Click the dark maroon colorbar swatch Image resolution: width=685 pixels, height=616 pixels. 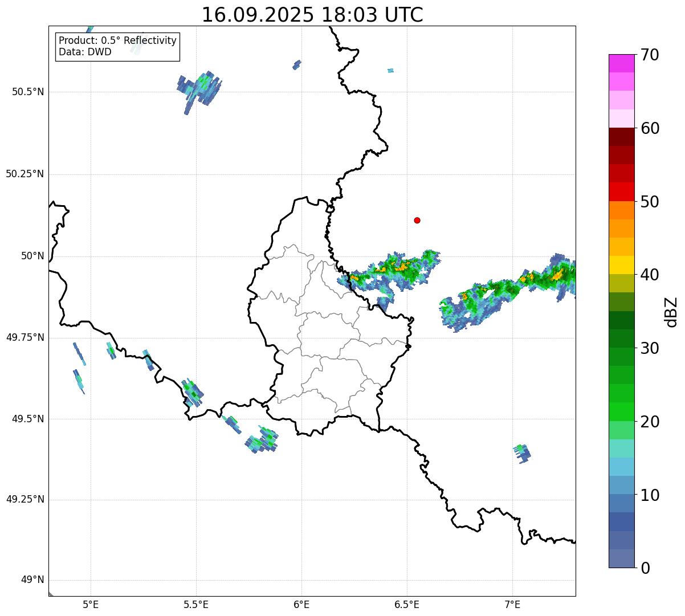point(622,137)
